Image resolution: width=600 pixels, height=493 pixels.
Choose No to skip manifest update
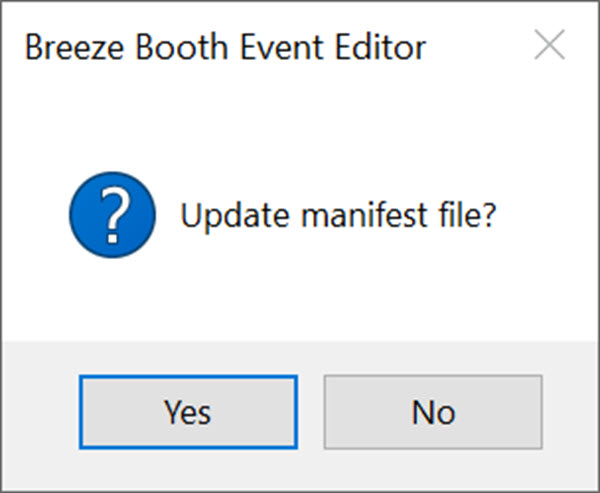(x=433, y=412)
